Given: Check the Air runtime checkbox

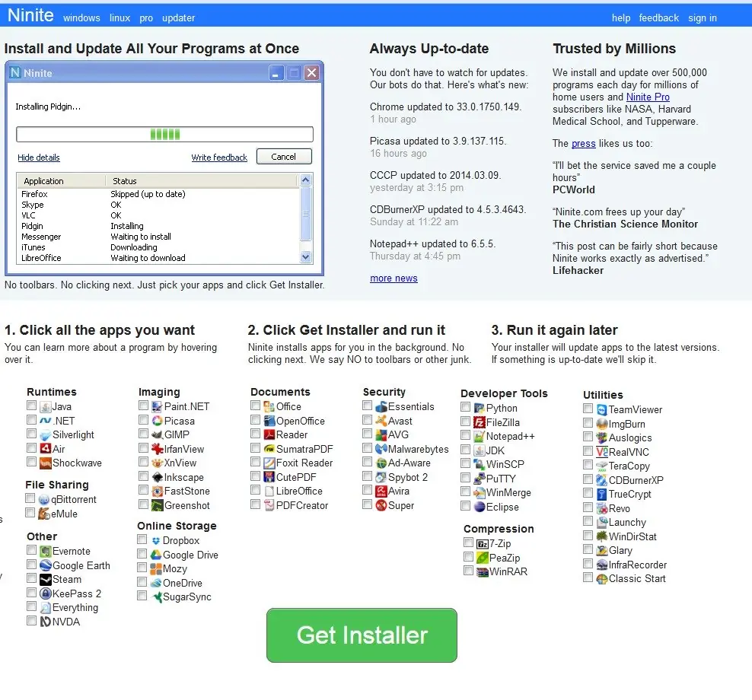Looking at the screenshot, I should click(x=32, y=448).
